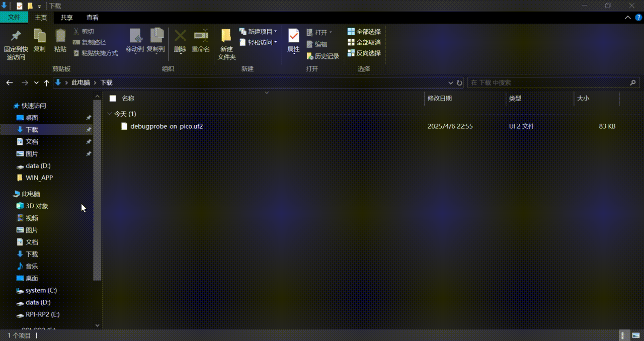The image size is (644, 341).
Task: Sort by the 类型 column header
Action: [x=515, y=99]
